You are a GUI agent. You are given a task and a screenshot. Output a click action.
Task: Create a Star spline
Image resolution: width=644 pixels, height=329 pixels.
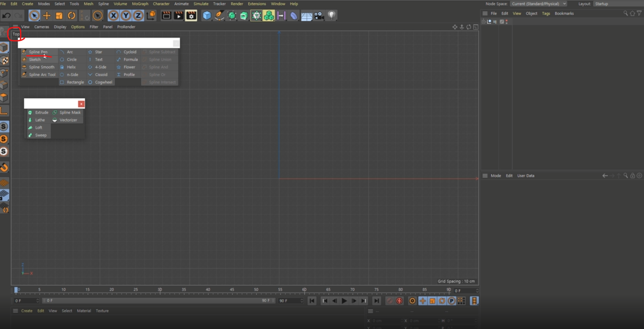point(98,52)
